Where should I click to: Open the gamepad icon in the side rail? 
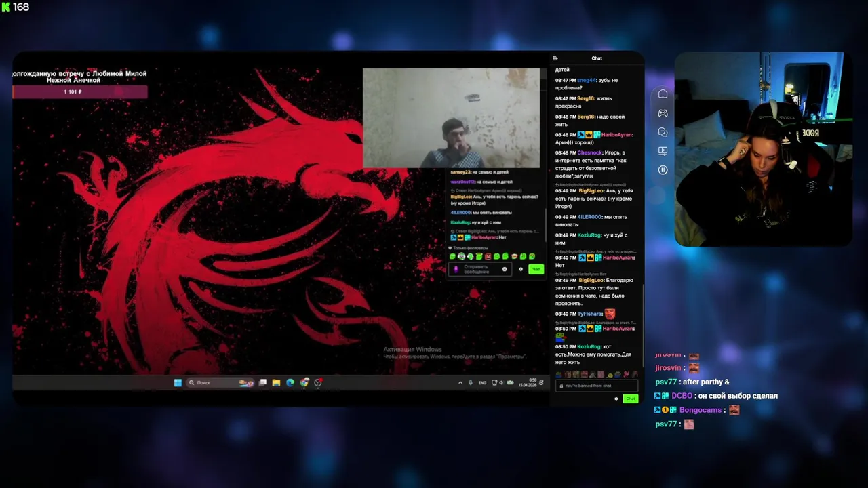tap(663, 113)
